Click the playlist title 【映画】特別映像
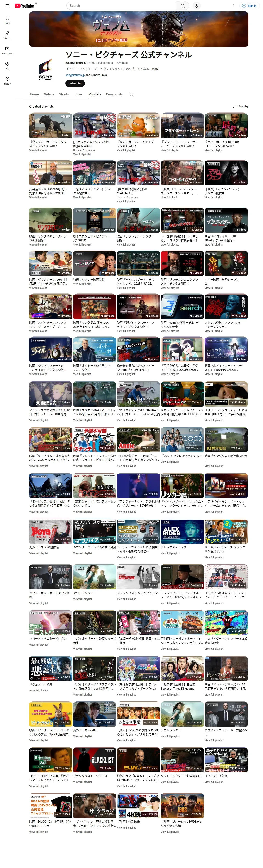 [x=128, y=821]
